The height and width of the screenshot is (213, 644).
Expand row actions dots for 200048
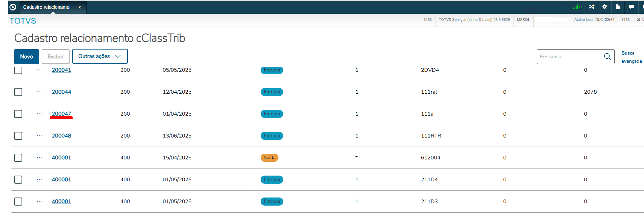click(40, 135)
